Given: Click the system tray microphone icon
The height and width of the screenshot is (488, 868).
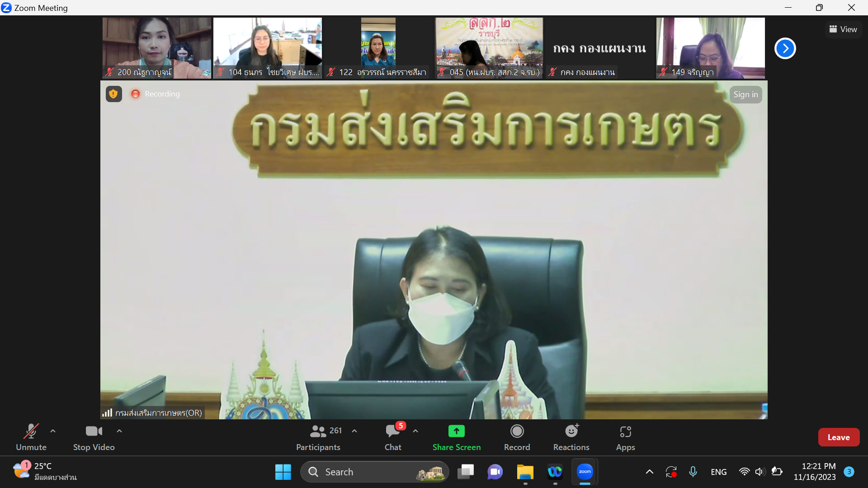Looking at the screenshot, I should [693, 472].
